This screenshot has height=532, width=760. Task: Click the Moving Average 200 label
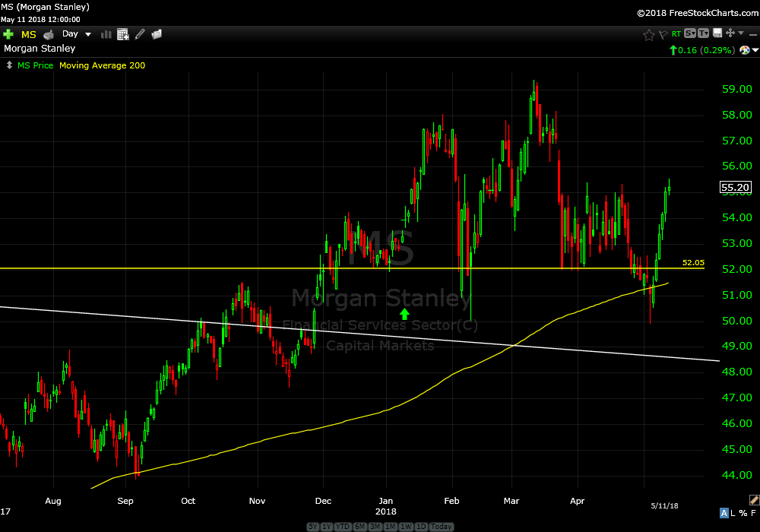coord(102,65)
